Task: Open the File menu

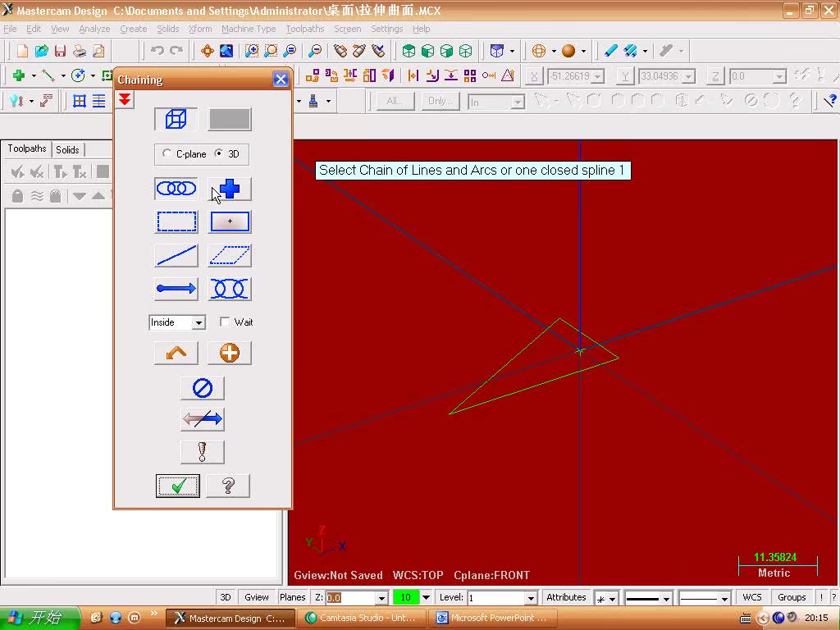Action: 10,29
